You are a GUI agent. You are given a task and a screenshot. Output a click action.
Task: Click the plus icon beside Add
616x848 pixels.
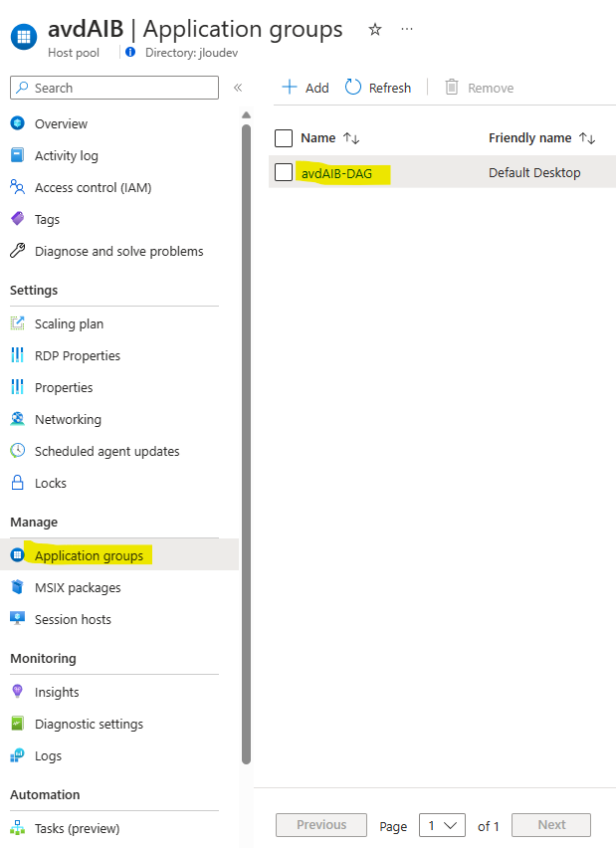[290, 87]
